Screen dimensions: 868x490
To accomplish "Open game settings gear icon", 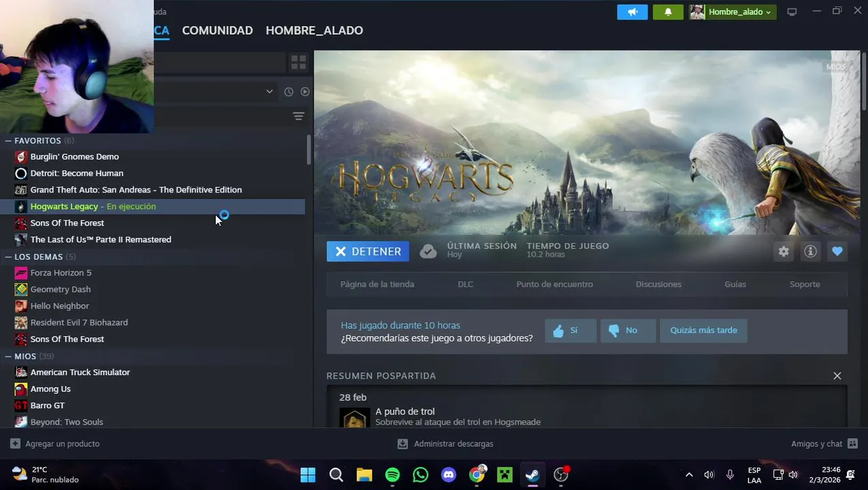I will click(784, 252).
